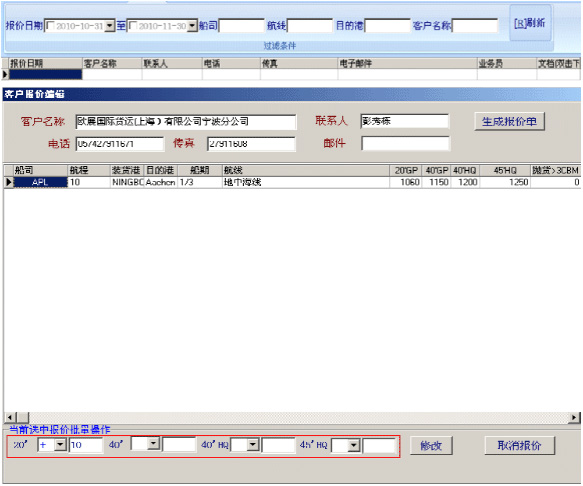Toggle the start date 2010-10-31 checkbox
The height and width of the screenshot is (486, 583).
click(50, 26)
